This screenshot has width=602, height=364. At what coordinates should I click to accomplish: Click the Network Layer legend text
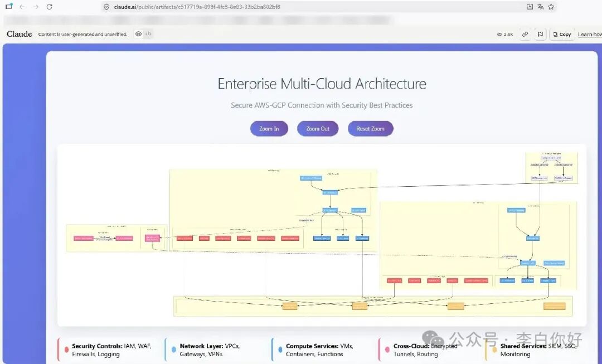[210, 350]
